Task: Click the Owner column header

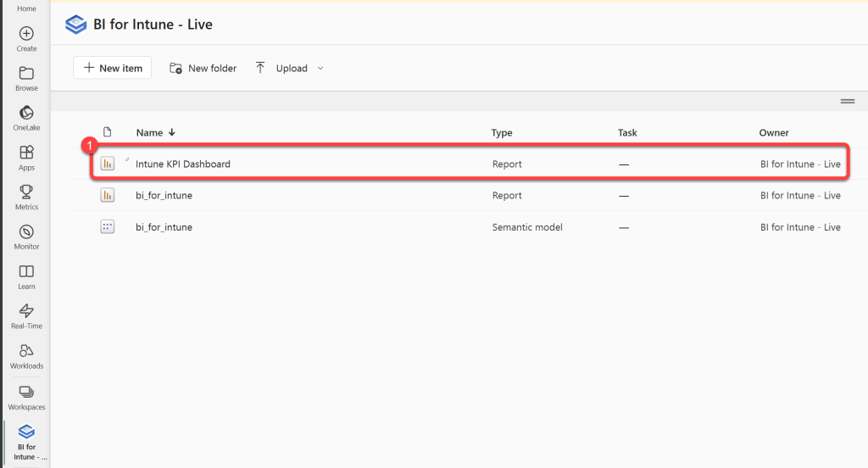Action: (774, 132)
